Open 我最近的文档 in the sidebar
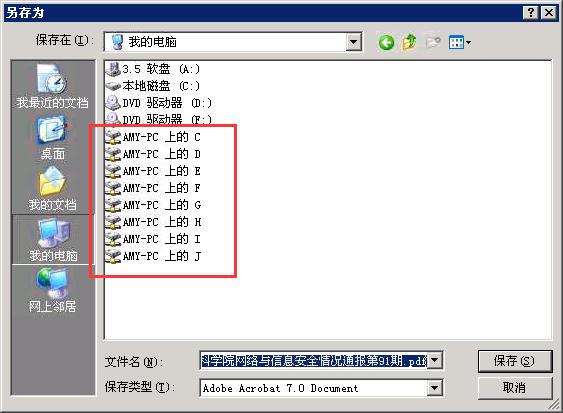The height and width of the screenshot is (413, 563). tap(52, 86)
